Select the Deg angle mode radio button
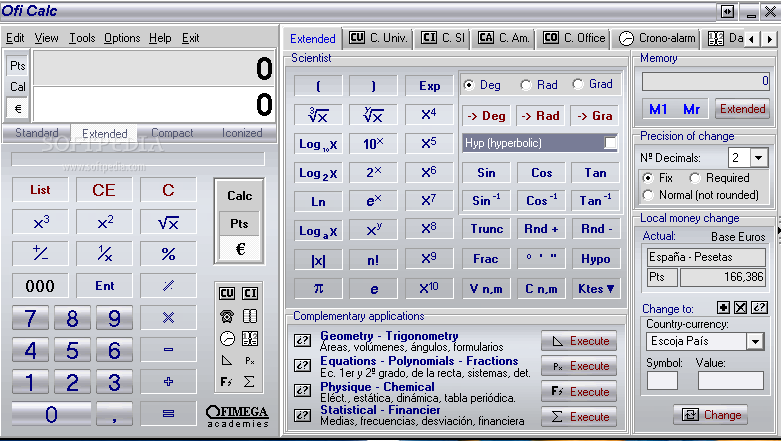 point(469,85)
